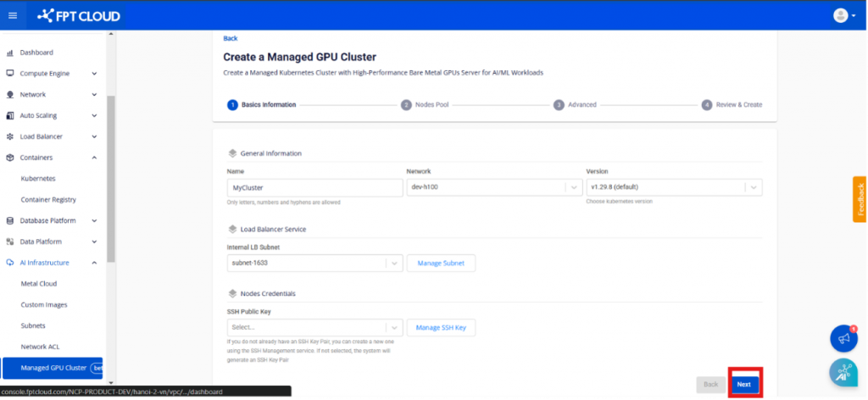This screenshot has width=868, height=400.
Task: Click the FPT Cloud logo
Action: tap(78, 16)
